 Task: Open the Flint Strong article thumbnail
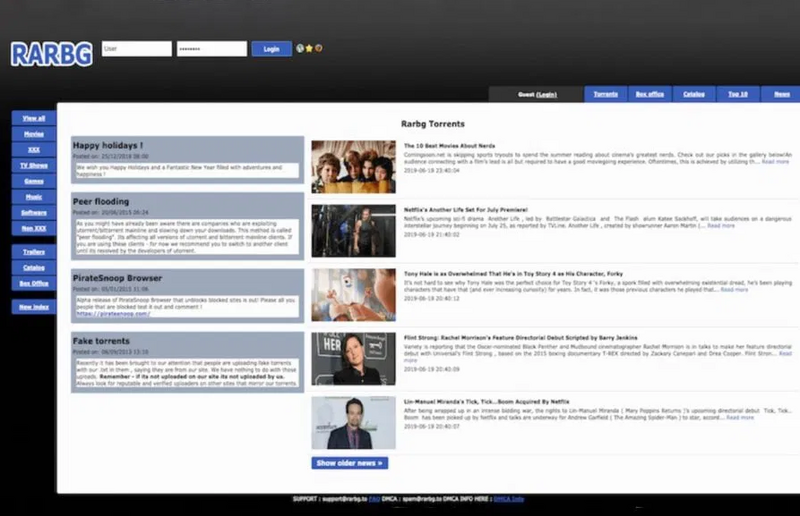tap(354, 359)
